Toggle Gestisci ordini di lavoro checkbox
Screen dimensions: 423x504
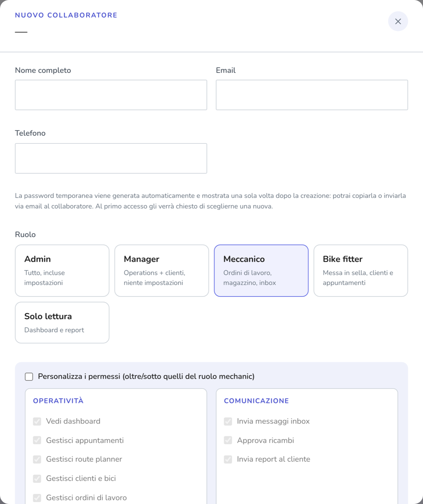point(37,497)
